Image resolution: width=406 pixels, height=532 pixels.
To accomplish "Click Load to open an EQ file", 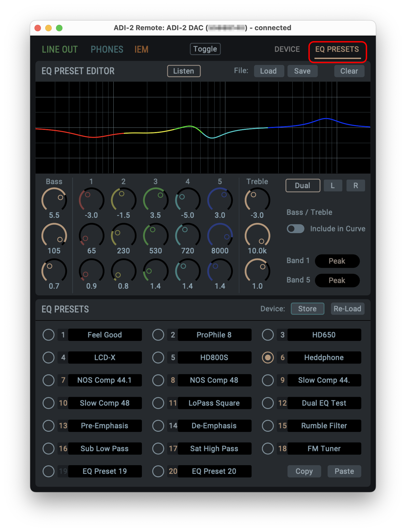I will pyautogui.click(x=268, y=71).
